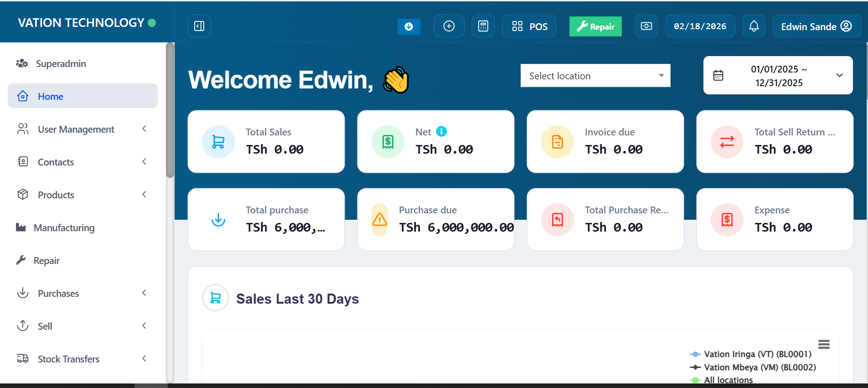Open the date range picker

click(778, 76)
